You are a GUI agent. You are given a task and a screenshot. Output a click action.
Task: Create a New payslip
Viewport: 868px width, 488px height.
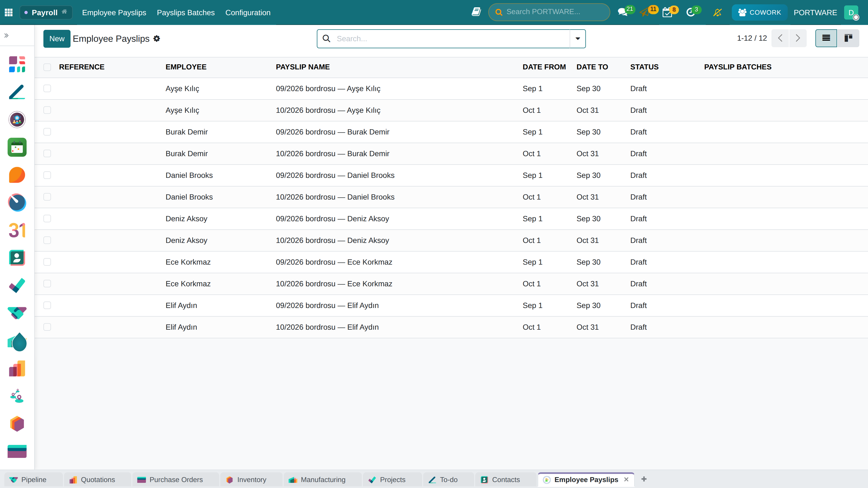(x=57, y=39)
